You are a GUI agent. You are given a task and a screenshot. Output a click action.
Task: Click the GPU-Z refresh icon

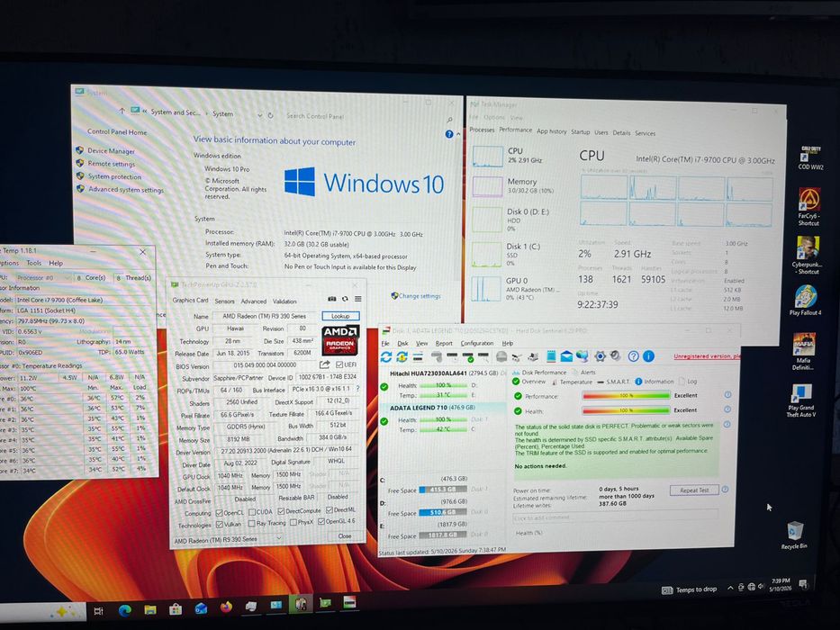tap(345, 299)
